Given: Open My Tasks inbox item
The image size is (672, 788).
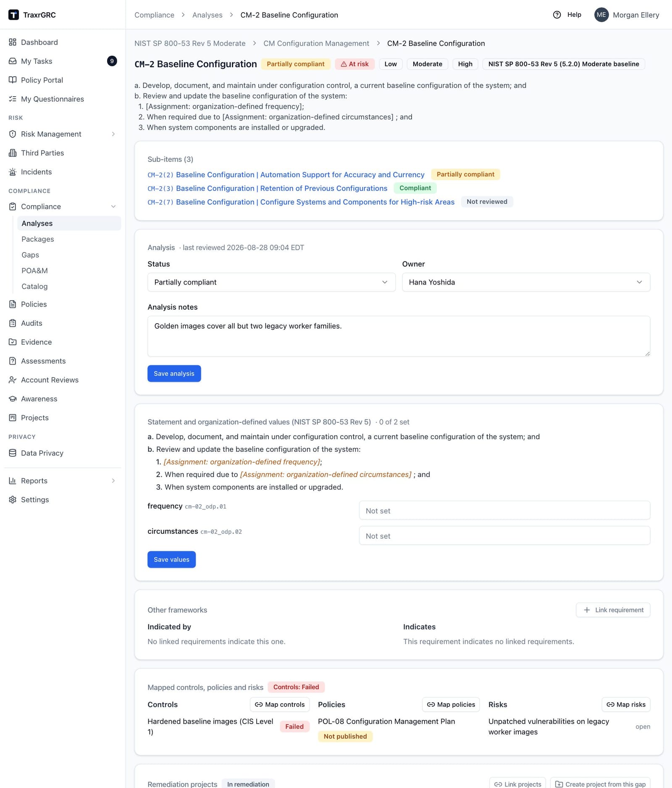Looking at the screenshot, I should pos(63,61).
